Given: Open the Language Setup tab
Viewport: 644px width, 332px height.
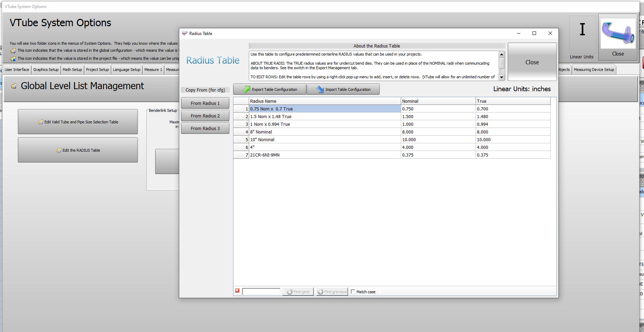Looking at the screenshot, I should click(x=126, y=70).
